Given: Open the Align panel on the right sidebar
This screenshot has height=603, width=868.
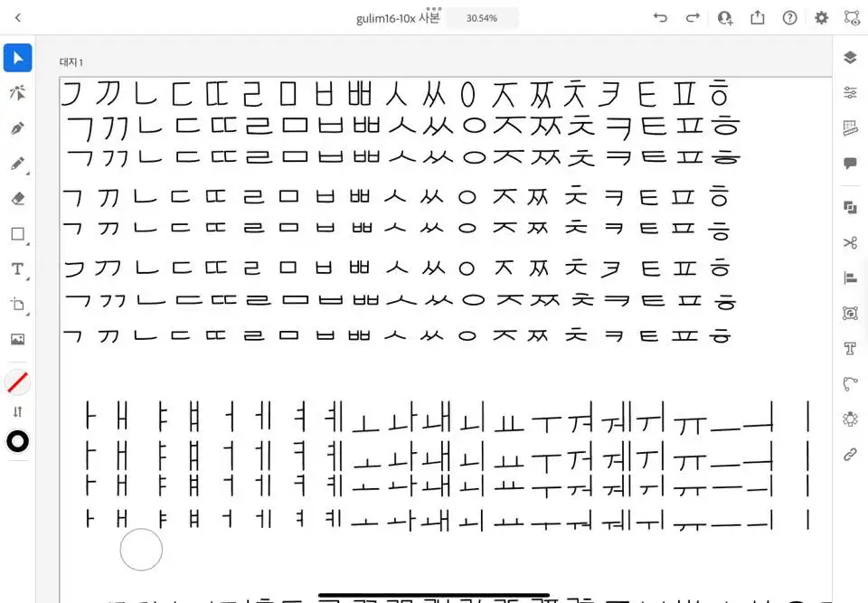Looking at the screenshot, I should point(848,278).
